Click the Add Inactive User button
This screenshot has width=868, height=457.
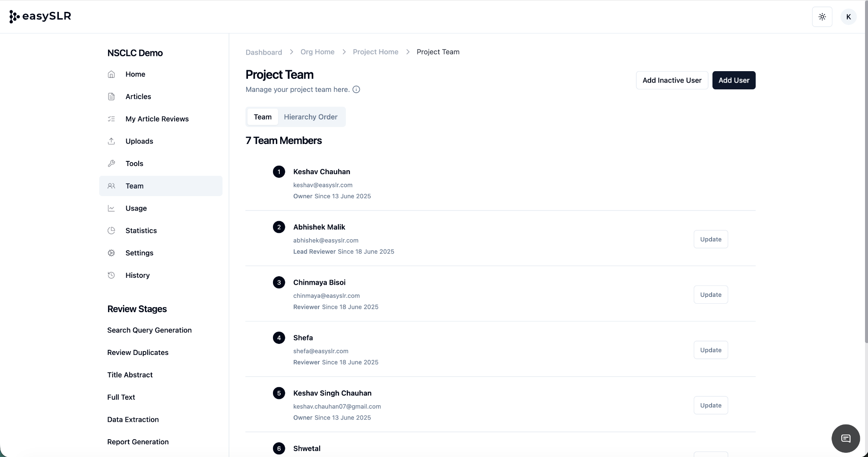pyautogui.click(x=671, y=80)
